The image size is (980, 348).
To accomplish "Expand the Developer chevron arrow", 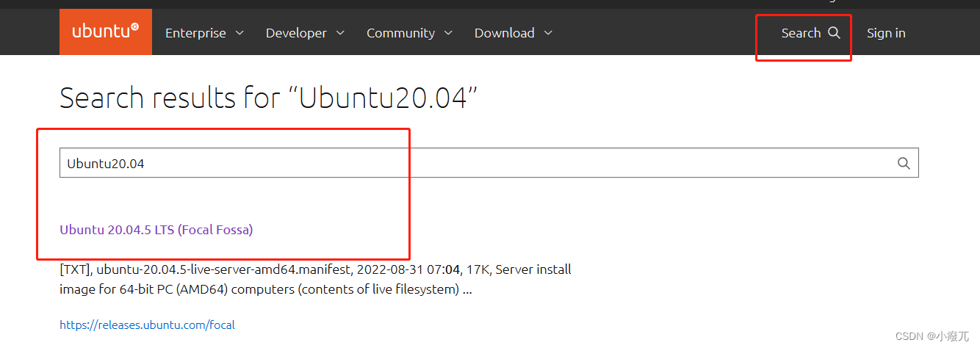I will click(x=340, y=33).
